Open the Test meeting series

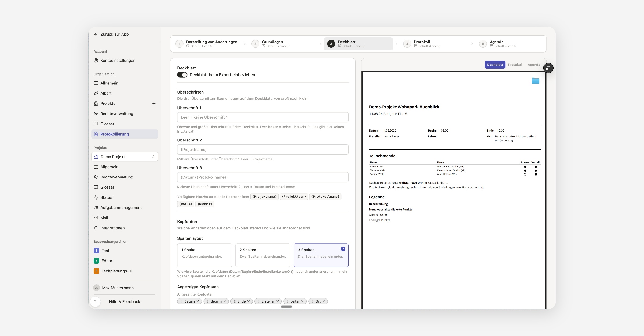pyautogui.click(x=125, y=251)
